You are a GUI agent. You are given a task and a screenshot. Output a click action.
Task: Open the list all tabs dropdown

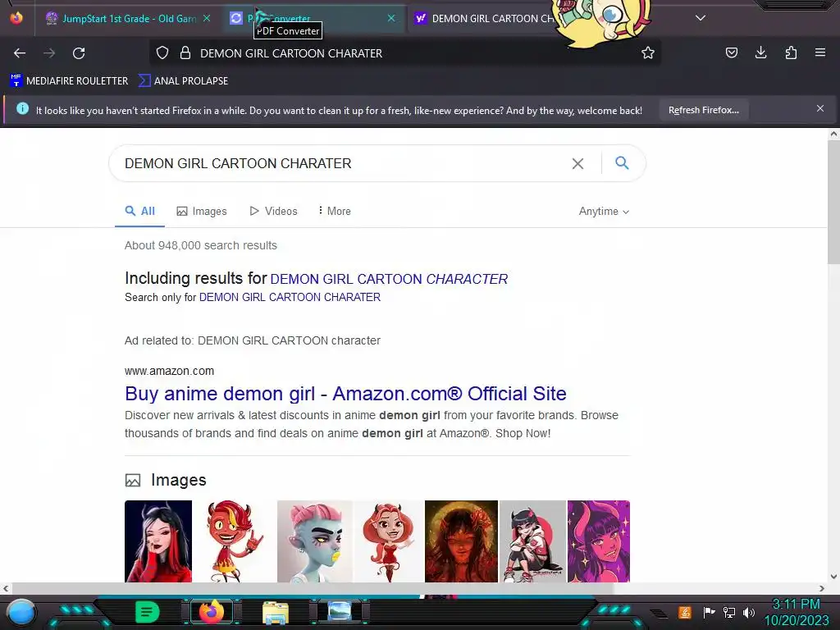[x=701, y=18]
